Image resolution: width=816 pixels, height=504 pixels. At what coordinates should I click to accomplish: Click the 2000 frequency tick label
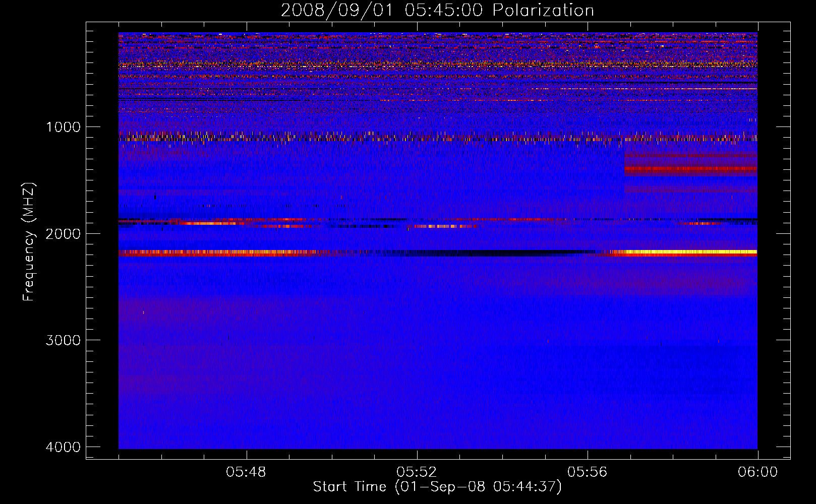coord(63,233)
